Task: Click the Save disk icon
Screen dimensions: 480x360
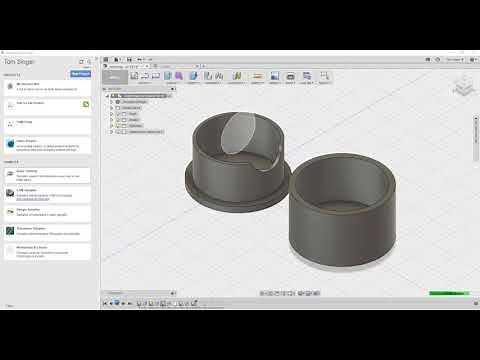Action: 129,60
